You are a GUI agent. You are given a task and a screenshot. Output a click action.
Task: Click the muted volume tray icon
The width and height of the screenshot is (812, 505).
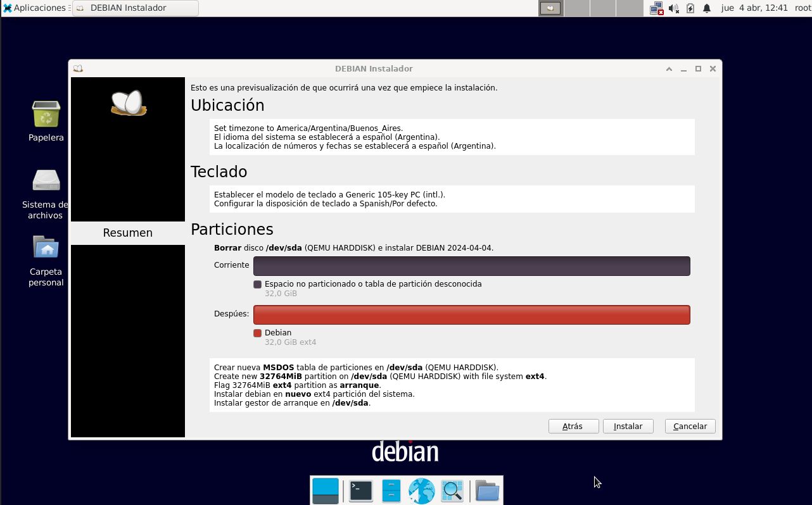click(x=673, y=8)
